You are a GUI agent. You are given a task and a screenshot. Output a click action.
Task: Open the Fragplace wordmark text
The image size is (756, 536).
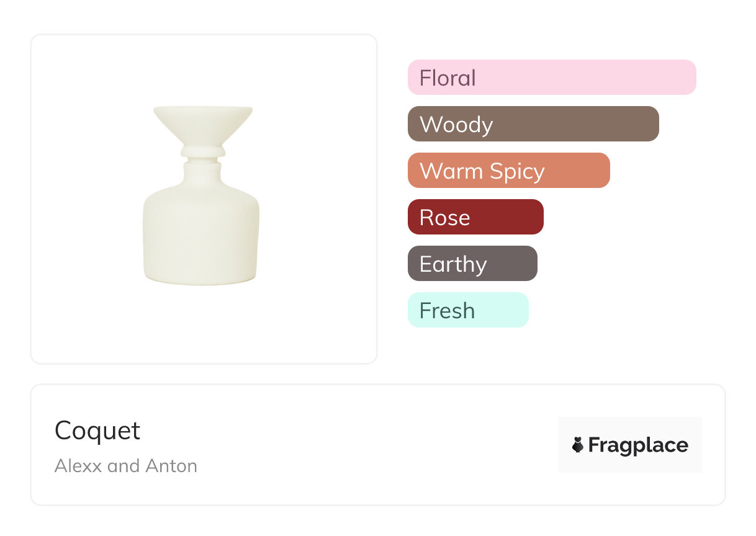click(x=637, y=445)
